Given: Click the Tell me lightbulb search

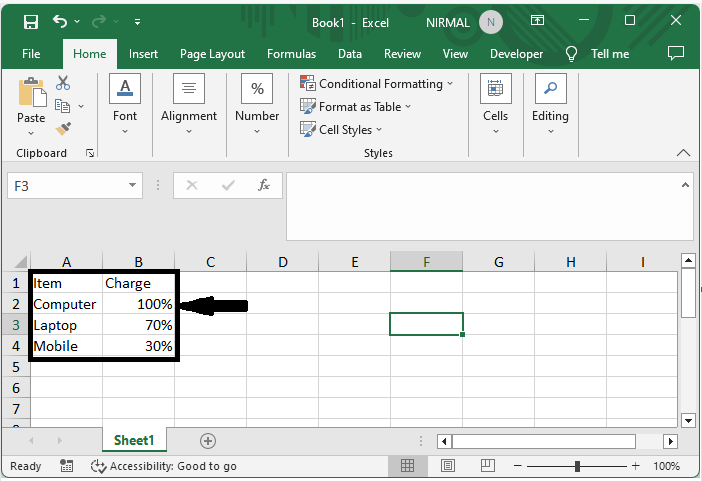Looking at the screenshot, I should [597, 54].
